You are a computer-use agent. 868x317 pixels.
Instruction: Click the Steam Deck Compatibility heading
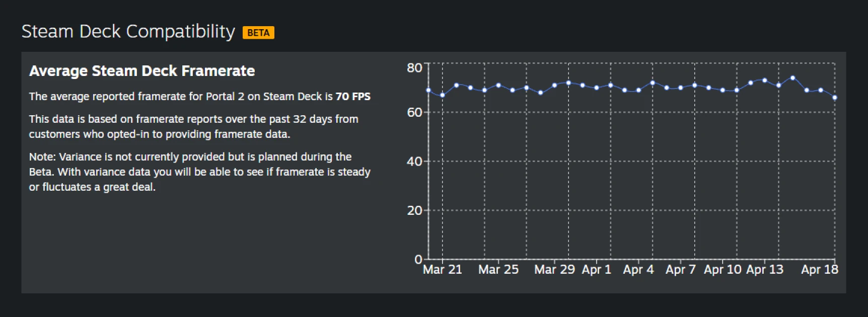128,32
